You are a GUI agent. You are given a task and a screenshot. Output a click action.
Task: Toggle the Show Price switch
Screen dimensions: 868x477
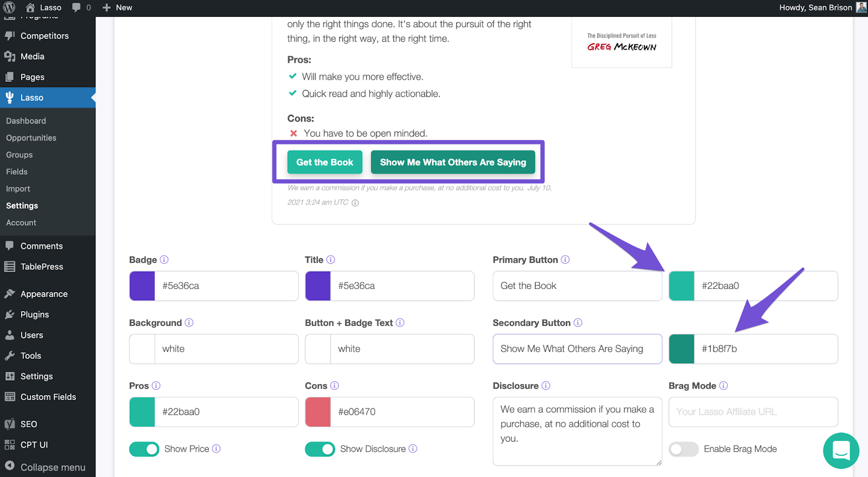[x=144, y=449]
